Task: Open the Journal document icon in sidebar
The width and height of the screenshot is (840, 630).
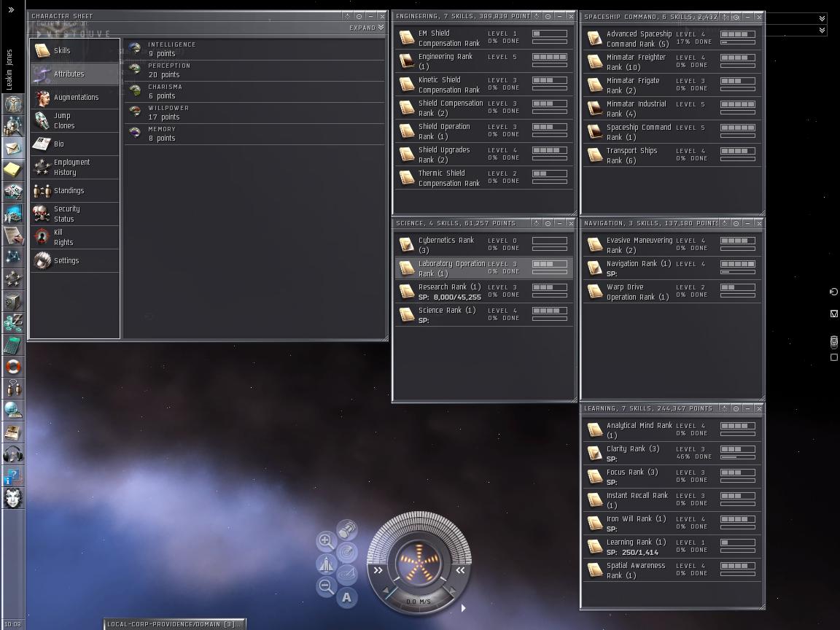Action: 12,236
